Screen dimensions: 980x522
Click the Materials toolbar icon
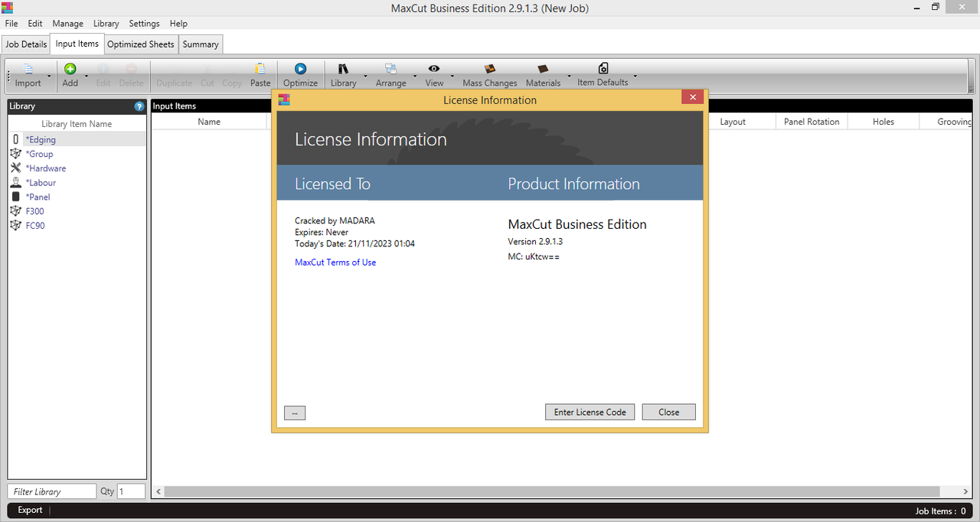pos(543,69)
